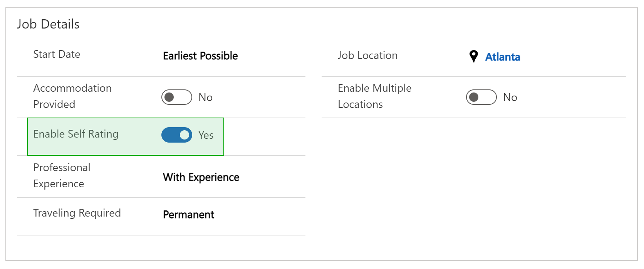Click the Job Location label
Viewport: 644px width, 269px height.
coord(367,55)
